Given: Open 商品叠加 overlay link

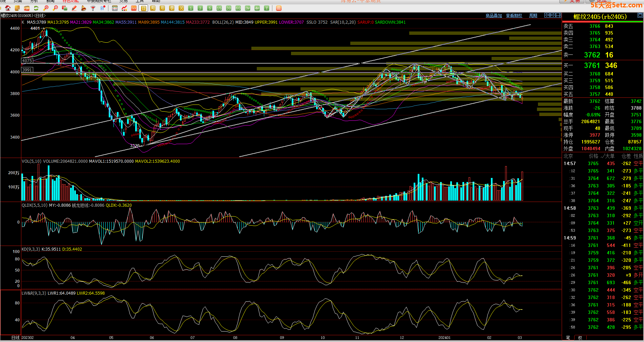Looking at the screenshot, I should (494, 16).
